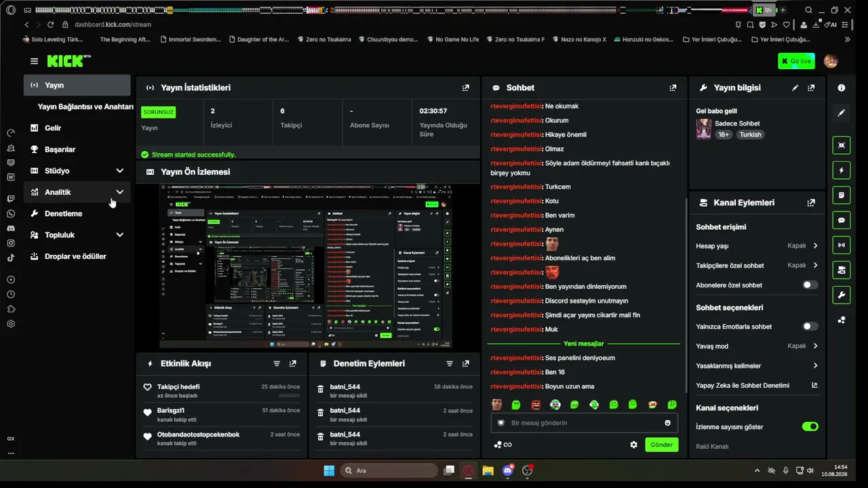868x488 pixels.
Task: Open Hesap yaşı setting chevron
Action: (815, 246)
